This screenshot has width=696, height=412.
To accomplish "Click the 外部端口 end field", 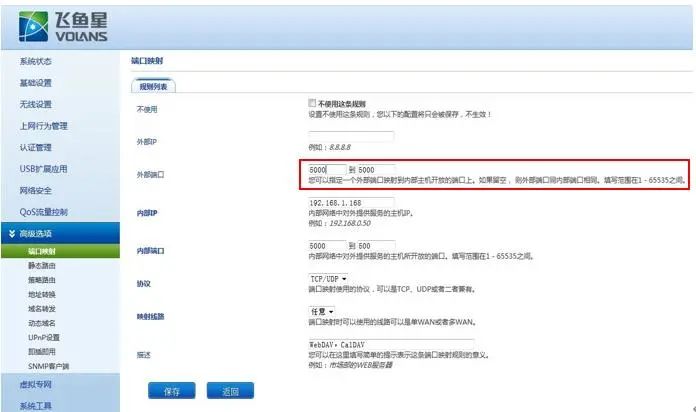I will point(376,170).
